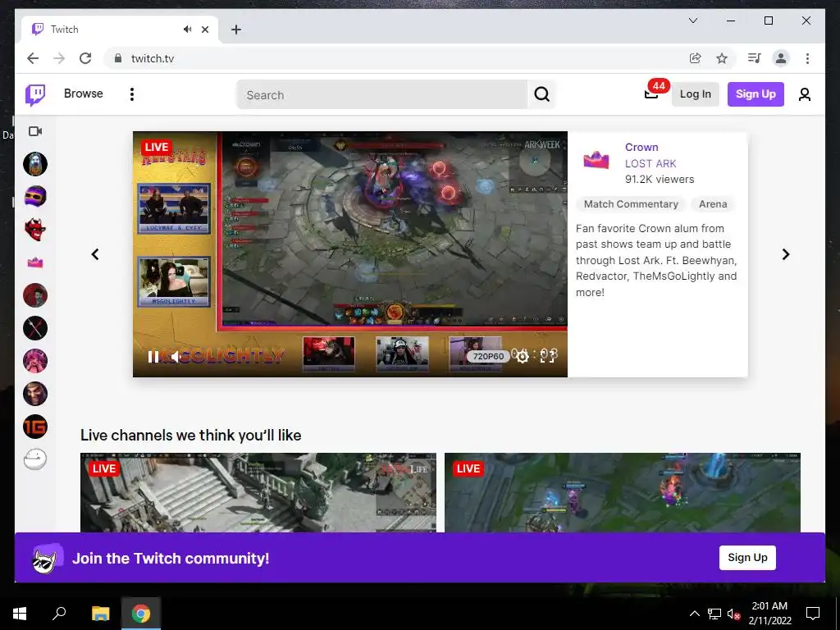
Task: Open the second recommended live stream thumbnail
Action: 623,493
